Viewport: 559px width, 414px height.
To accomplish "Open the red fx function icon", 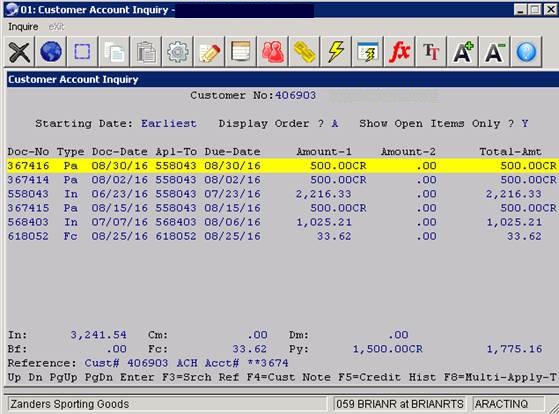I will click(399, 52).
